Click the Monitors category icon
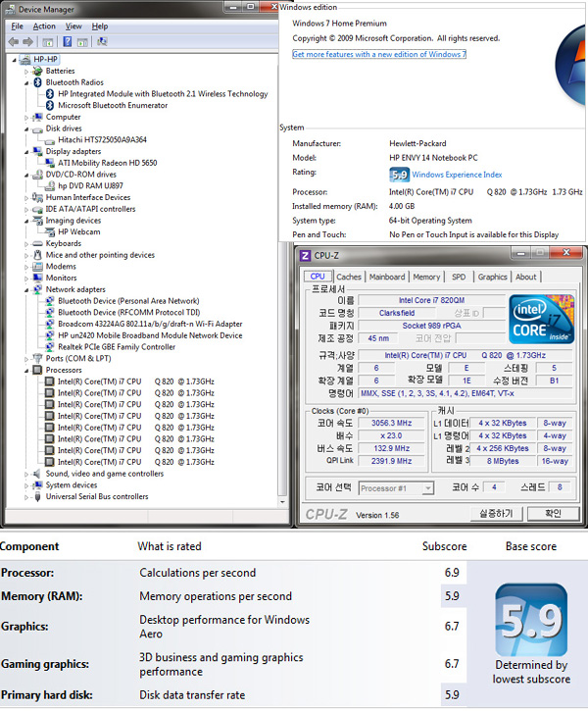This screenshot has height=711, width=588. (x=38, y=279)
